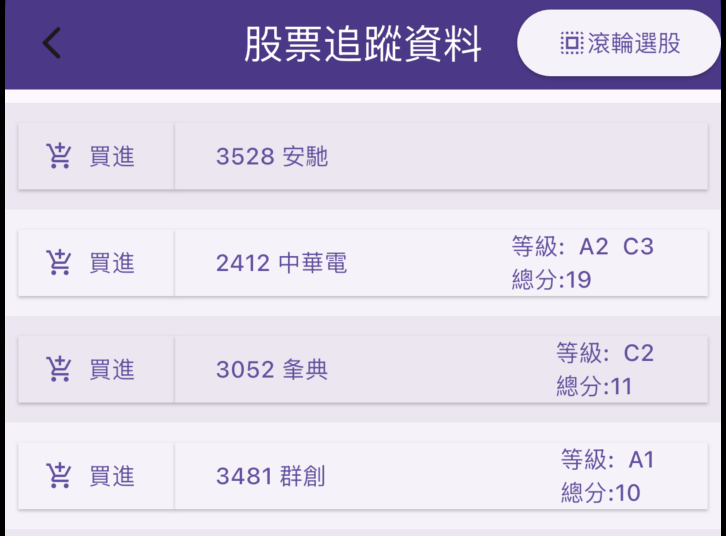The width and height of the screenshot is (726, 536).
Task: Select the 3481 群創 stock name
Action: [270, 476]
